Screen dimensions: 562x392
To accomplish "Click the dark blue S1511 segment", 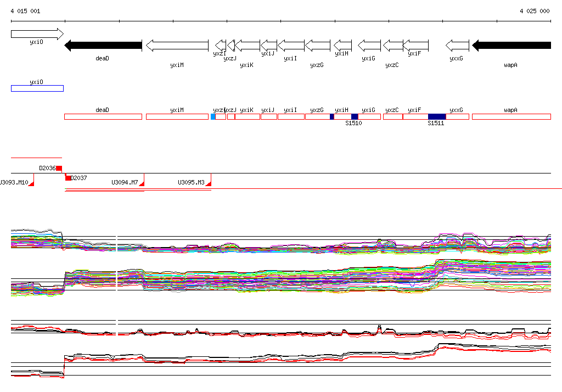I will [x=437, y=116].
